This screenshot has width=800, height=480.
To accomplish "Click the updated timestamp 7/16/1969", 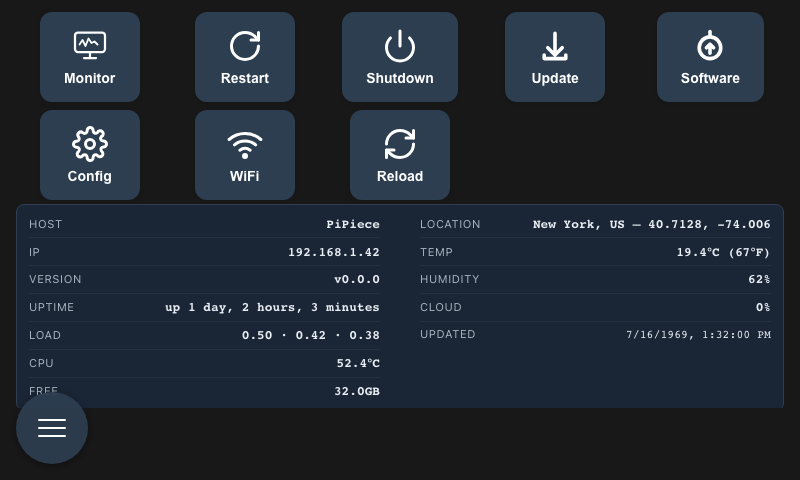I will coord(698,335).
